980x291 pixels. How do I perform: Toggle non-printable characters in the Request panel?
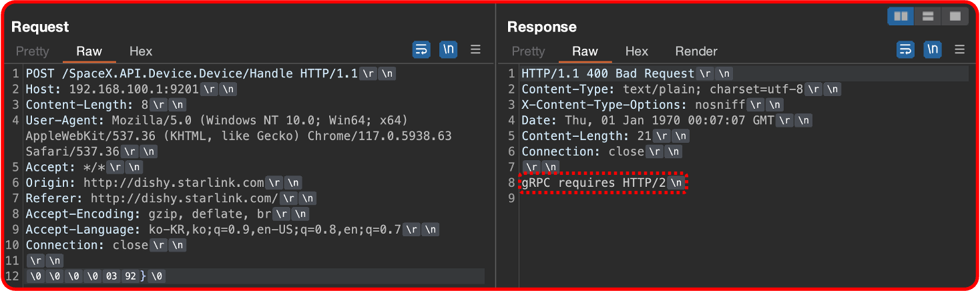pos(449,49)
